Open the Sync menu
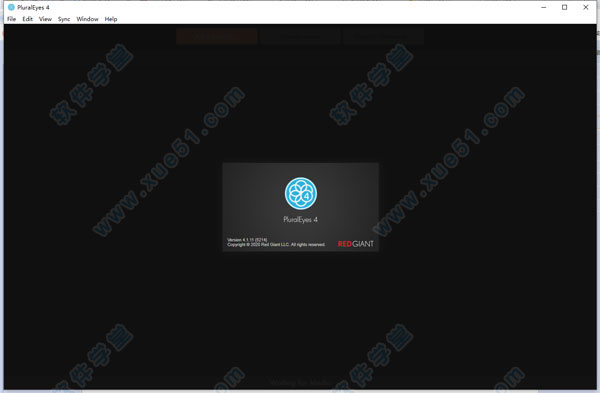 point(64,19)
